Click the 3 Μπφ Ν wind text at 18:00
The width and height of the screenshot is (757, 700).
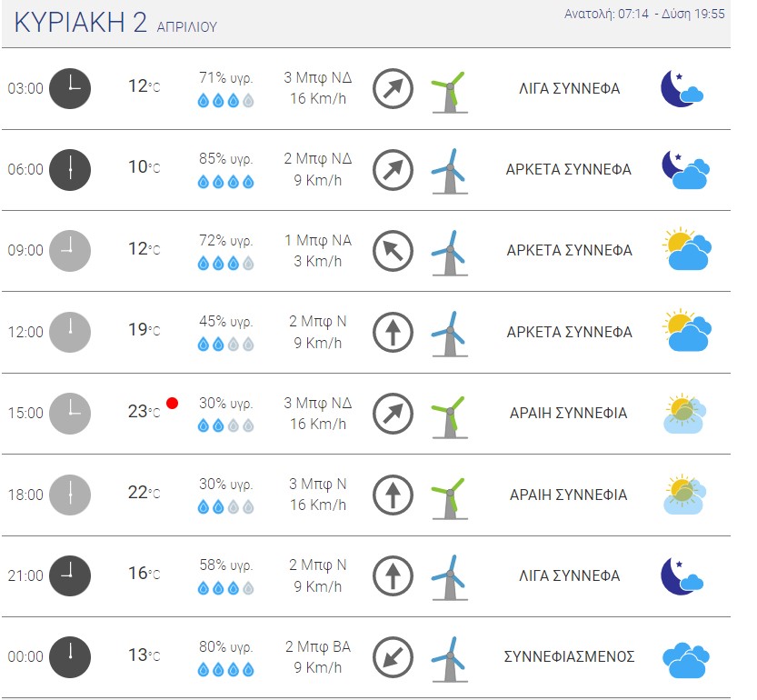[x=318, y=484]
